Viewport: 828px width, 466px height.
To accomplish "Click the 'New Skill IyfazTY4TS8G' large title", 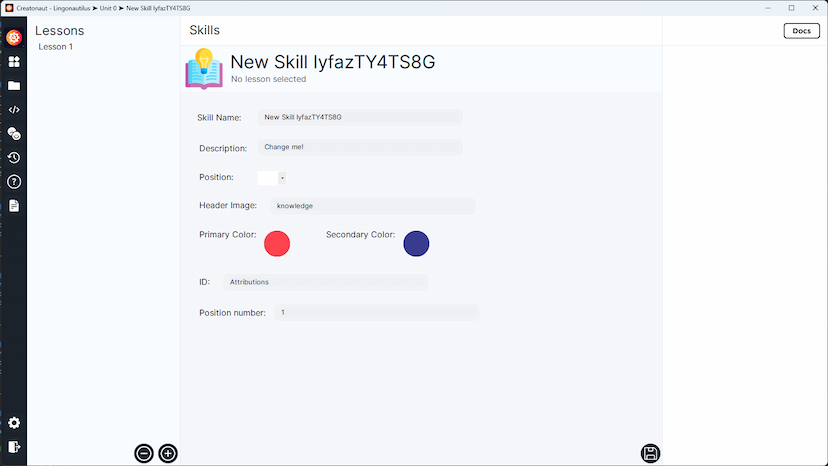I will [x=333, y=62].
